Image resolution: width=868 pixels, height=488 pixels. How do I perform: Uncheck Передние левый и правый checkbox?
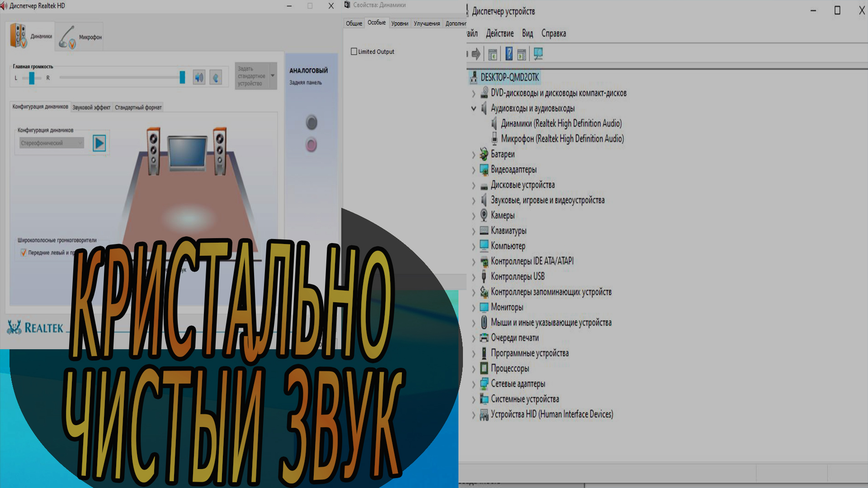[23, 252]
